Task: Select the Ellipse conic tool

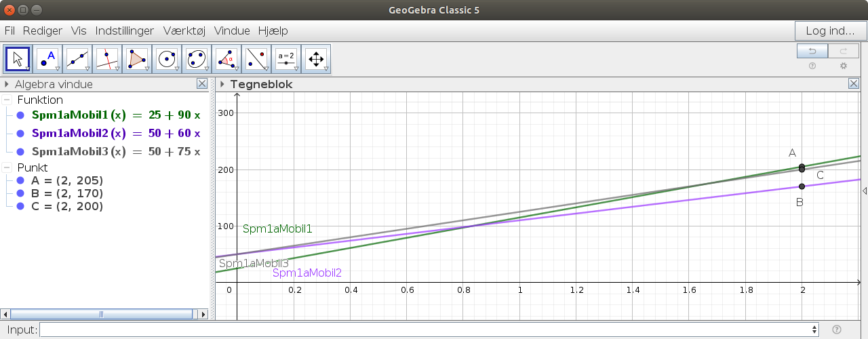Action: pos(197,60)
